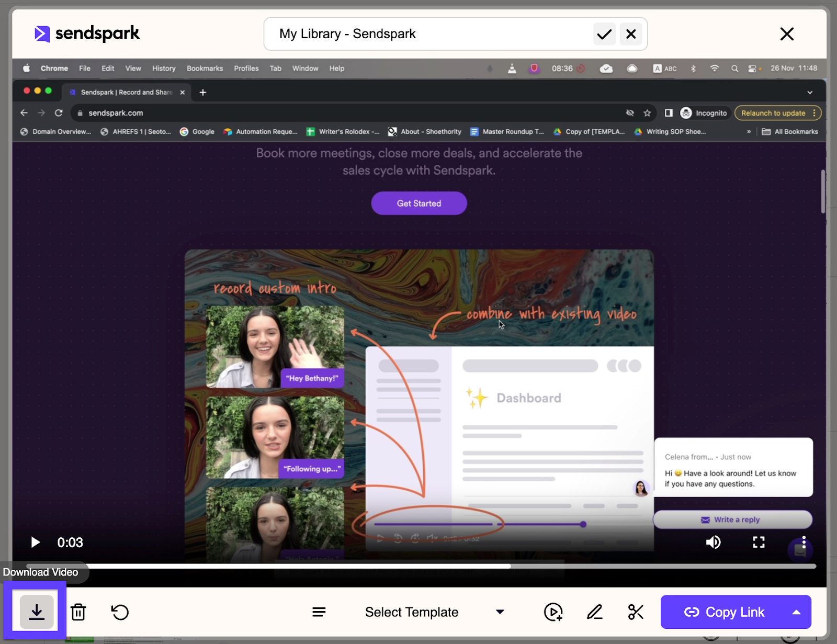Open About - Shoethority bookmark
Screen dimensions: 837x644
click(x=424, y=132)
